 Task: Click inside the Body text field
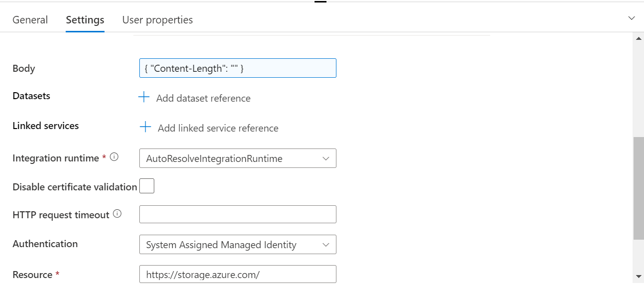pos(237,68)
